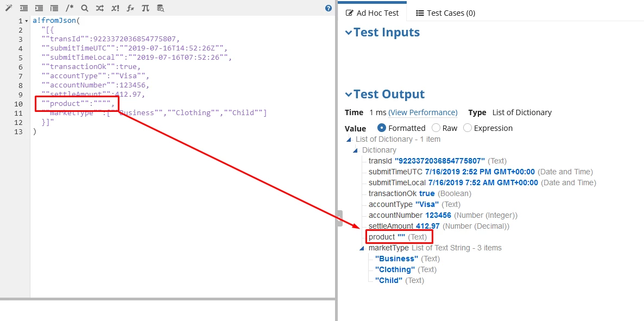644x321 pixels.
Task: Switch to the Ad Hoc Test tab
Action: (372, 13)
